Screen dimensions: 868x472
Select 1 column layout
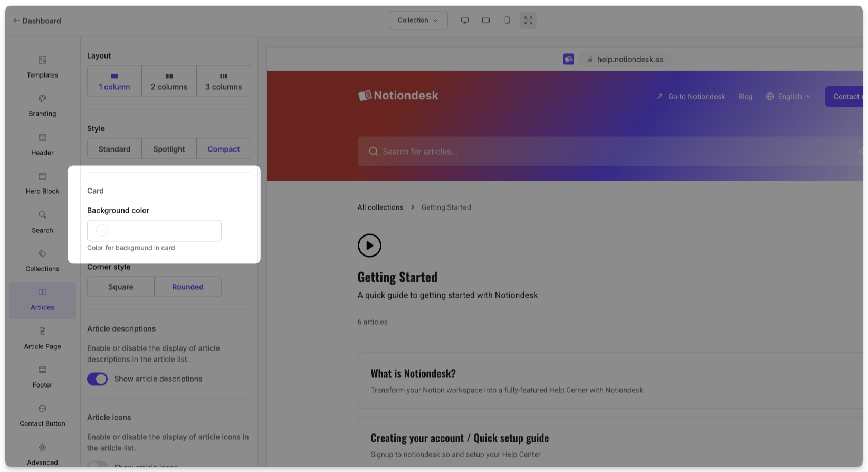[x=115, y=81]
